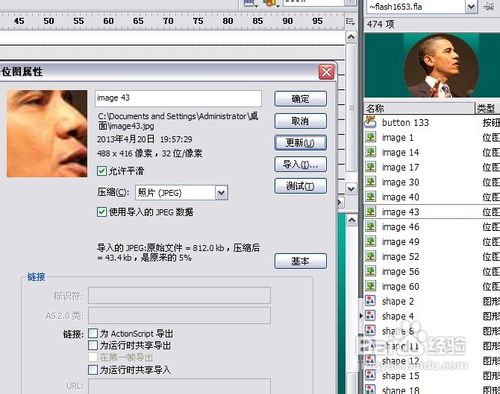Select image 56 bitmap icon
This screenshot has height=394, width=500.
[x=370, y=271]
